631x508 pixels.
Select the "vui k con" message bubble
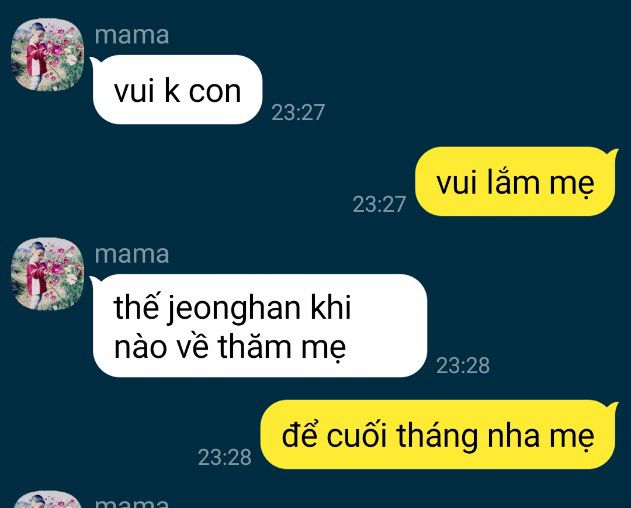point(177,89)
